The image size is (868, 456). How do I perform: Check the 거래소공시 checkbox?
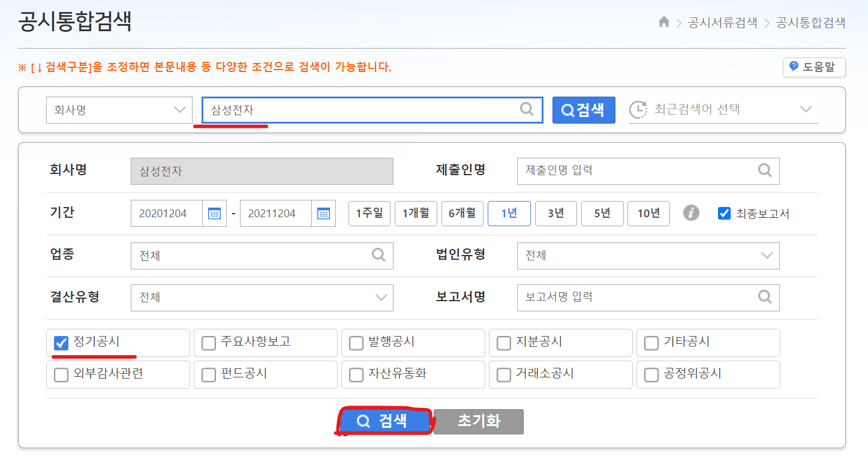tap(503, 375)
